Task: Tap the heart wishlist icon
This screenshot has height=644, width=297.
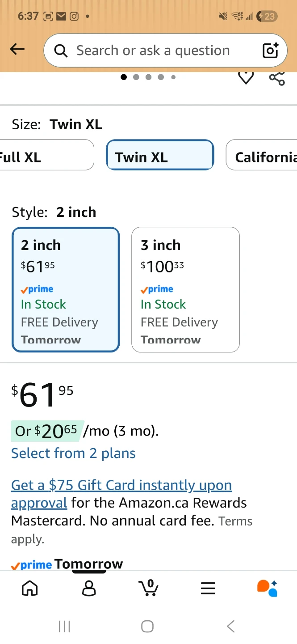Action: (x=246, y=78)
